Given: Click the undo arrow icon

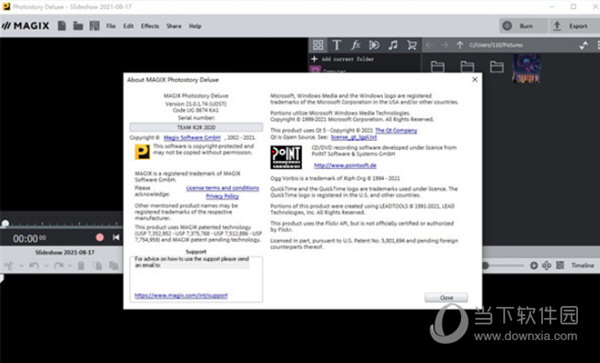Looking at the screenshot, I should point(34,265).
